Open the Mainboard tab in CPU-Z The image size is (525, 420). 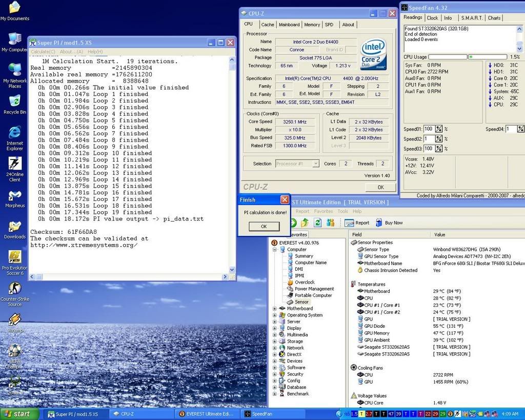pyautogui.click(x=289, y=25)
